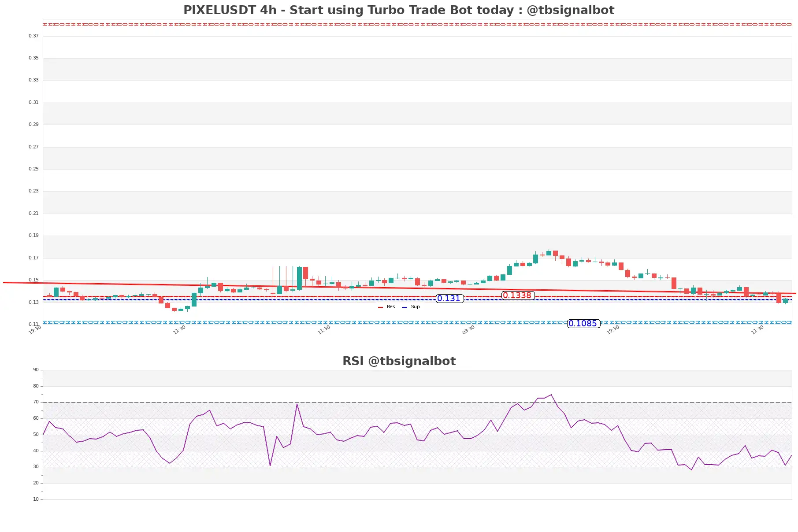The image size is (798, 532).
Task: Click the 0.23 price axis label
Action: tap(33, 191)
